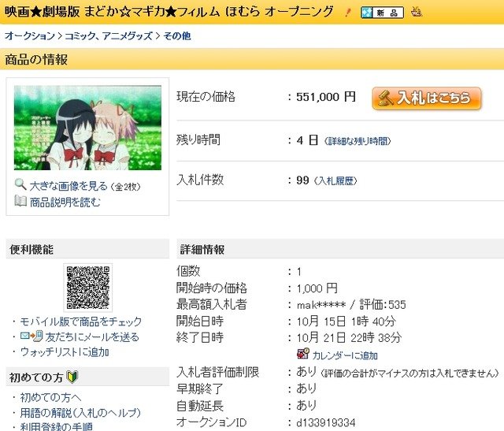Click highest bidder mak***** text
The width and height of the screenshot is (504, 431).
pyautogui.click(x=321, y=305)
